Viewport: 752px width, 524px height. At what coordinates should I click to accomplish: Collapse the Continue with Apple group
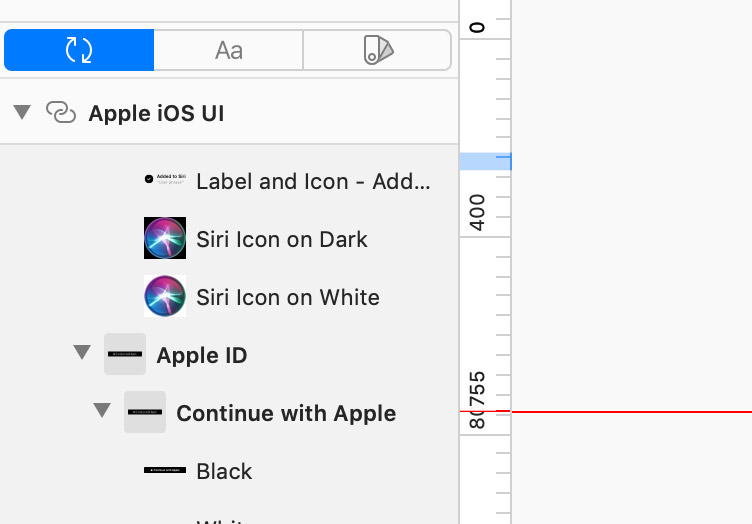(102, 412)
